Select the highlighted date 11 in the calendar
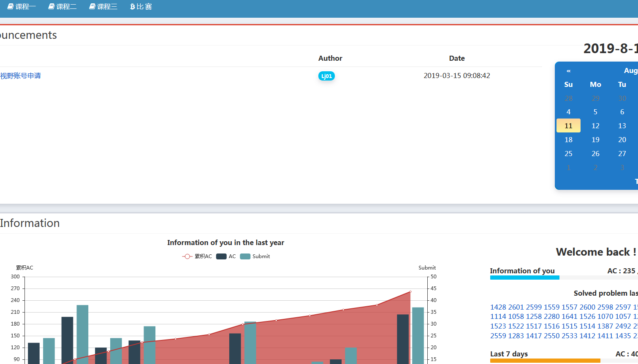 point(568,126)
